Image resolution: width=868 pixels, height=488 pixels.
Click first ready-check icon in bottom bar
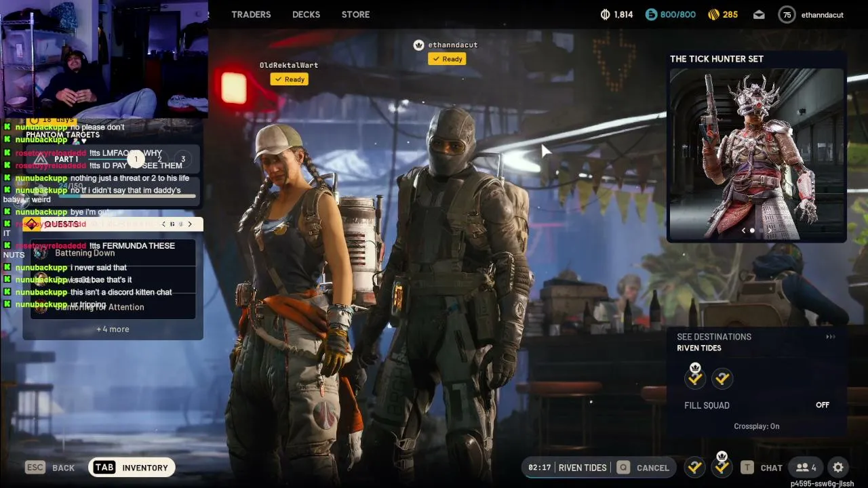[x=694, y=468]
